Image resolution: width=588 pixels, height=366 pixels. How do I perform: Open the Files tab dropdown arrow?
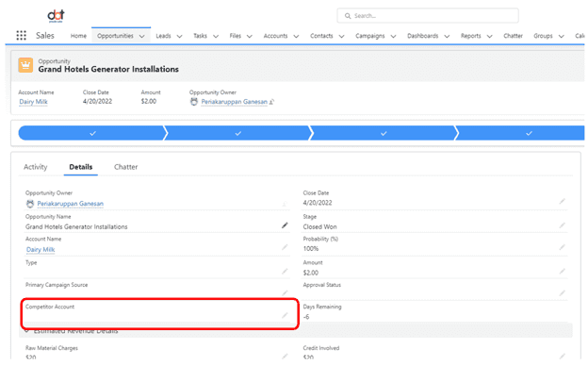click(250, 37)
